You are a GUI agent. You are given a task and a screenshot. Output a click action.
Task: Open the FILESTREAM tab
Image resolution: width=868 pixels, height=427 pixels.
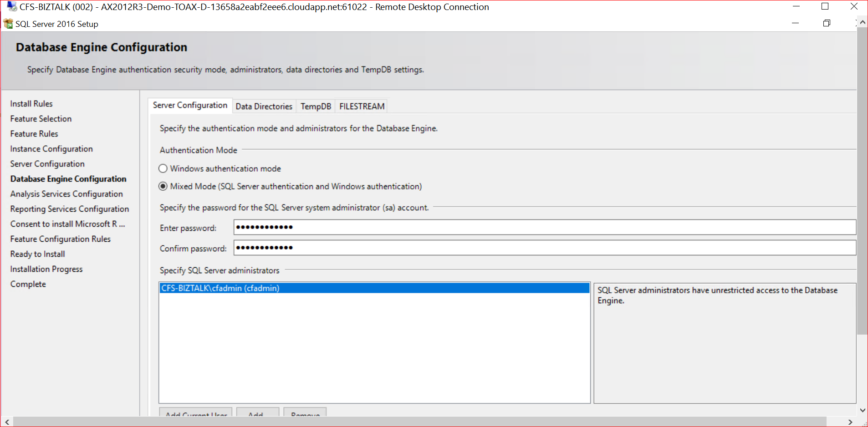click(x=362, y=106)
